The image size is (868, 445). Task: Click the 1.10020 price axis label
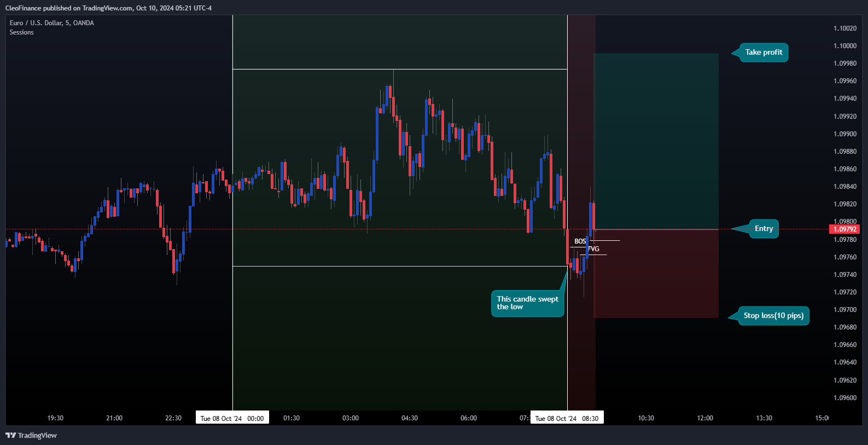point(845,28)
